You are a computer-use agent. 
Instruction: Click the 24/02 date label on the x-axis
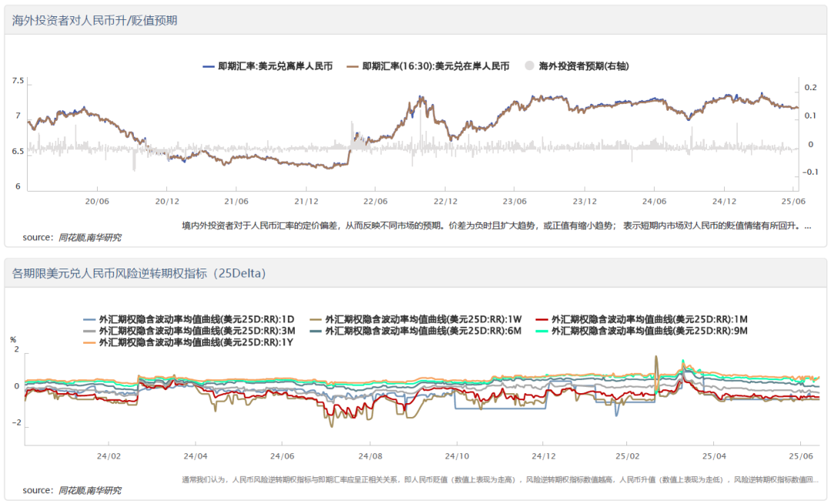tap(108, 456)
